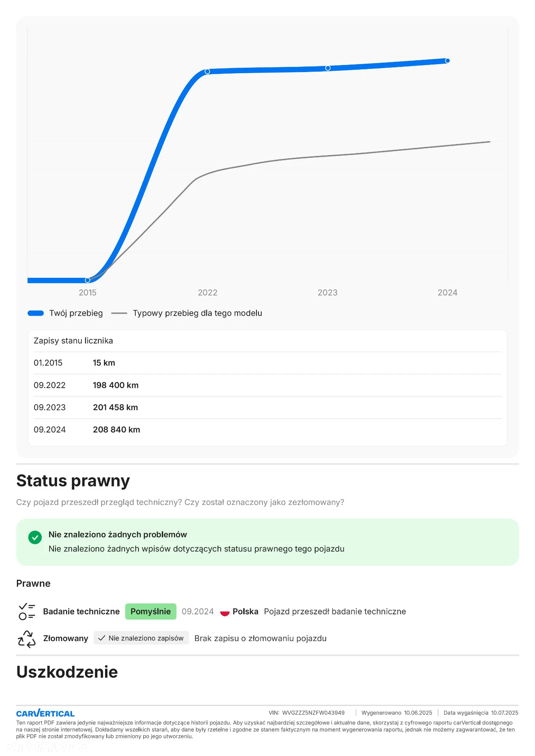Click the green checkmark status icon

pos(35,537)
